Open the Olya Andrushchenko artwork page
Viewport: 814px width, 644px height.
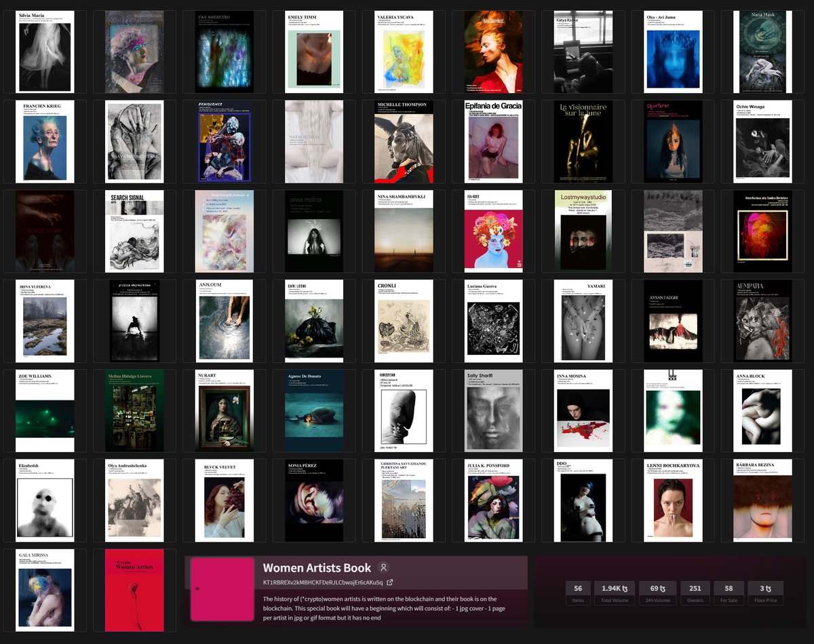click(x=135, y=500)
